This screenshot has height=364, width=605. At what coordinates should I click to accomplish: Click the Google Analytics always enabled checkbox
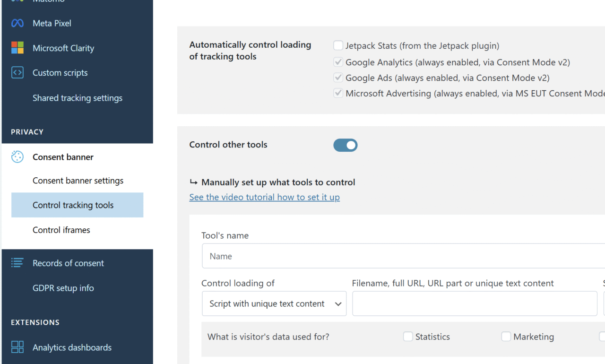click(x=338, y=62)
